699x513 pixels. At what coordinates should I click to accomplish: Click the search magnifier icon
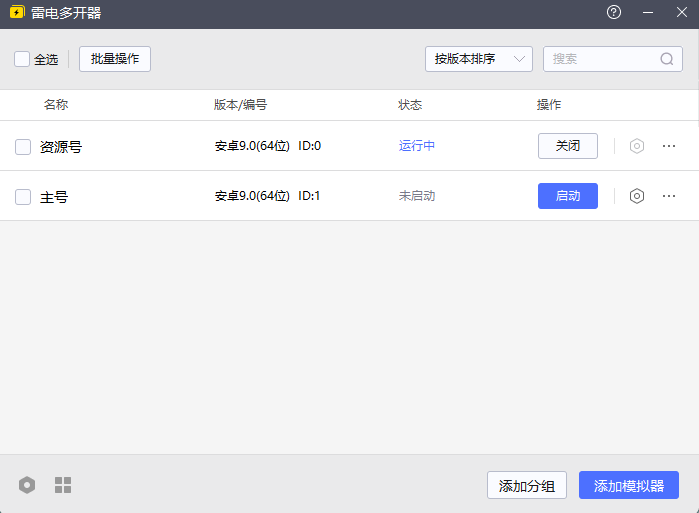tap(667, 59)
